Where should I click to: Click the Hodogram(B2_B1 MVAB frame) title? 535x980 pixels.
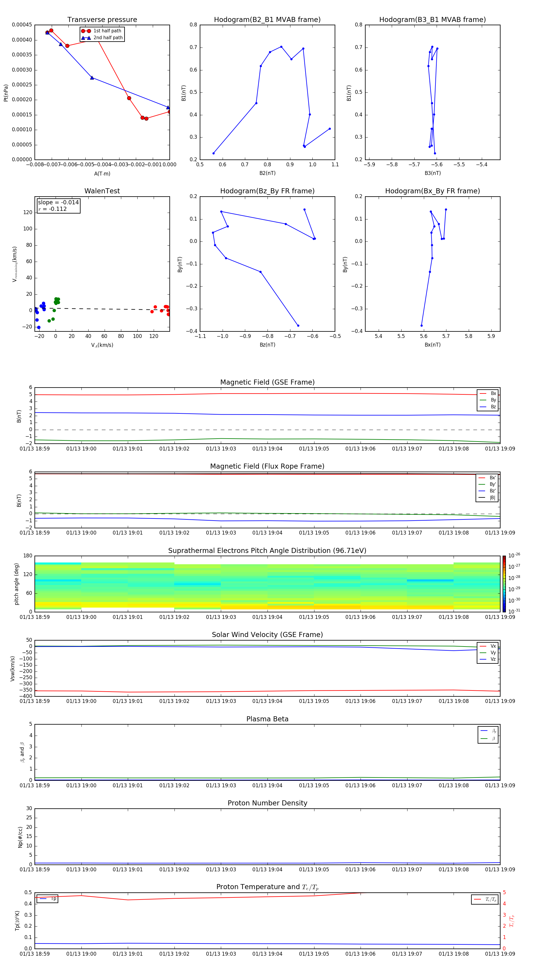pyautogui.click(x=267, y=20)
